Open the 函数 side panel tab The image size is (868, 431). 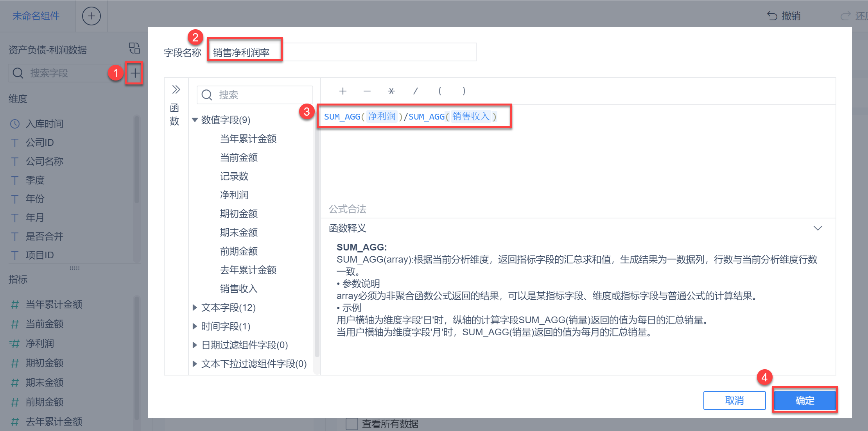tap(175, 113)
